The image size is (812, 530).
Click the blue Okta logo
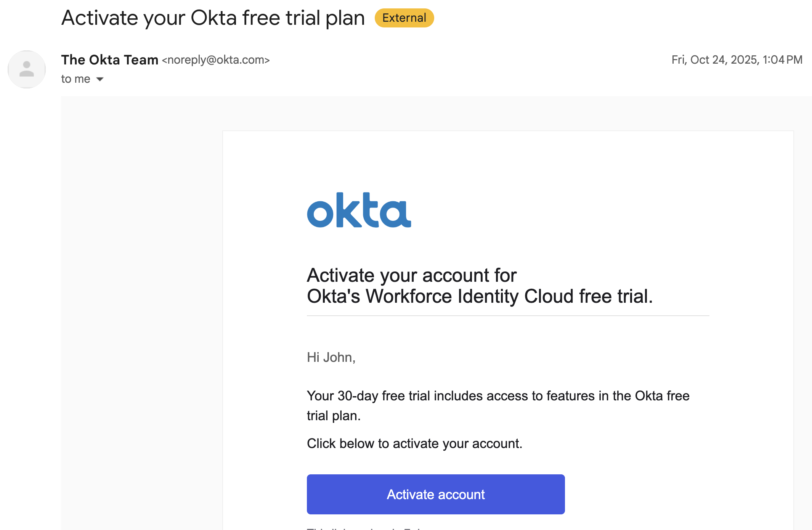click(x=359, y=210)
